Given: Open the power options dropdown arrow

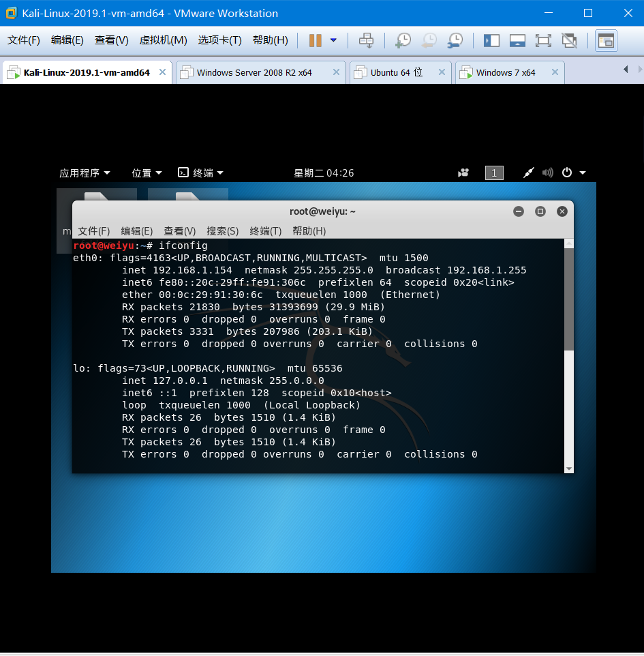Looking at the screenshot, I should pos(333,40).
